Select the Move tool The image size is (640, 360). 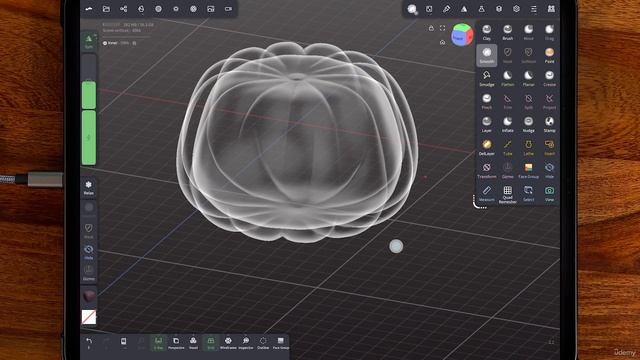(529, 32)
